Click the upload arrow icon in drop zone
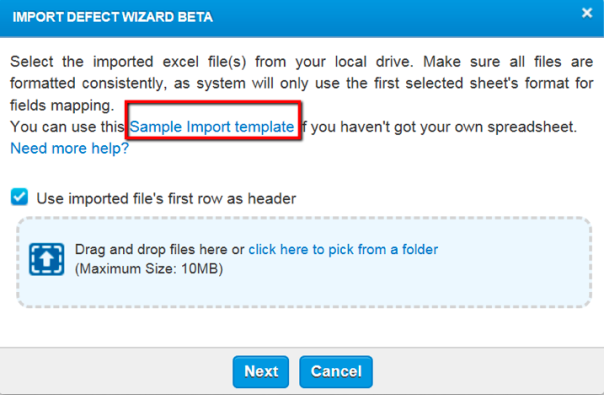This screenshot has height=395, width=604. pyautogui.click(x=47, y=259)
